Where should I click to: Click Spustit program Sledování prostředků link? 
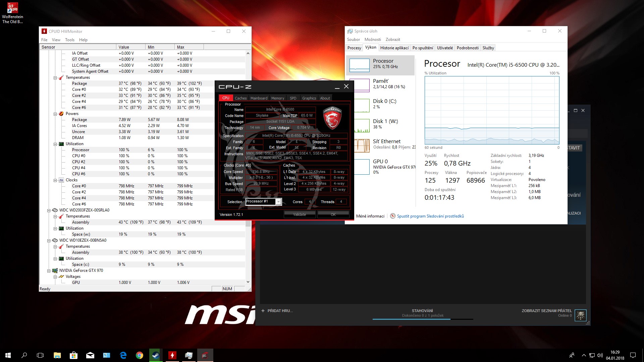430,216
